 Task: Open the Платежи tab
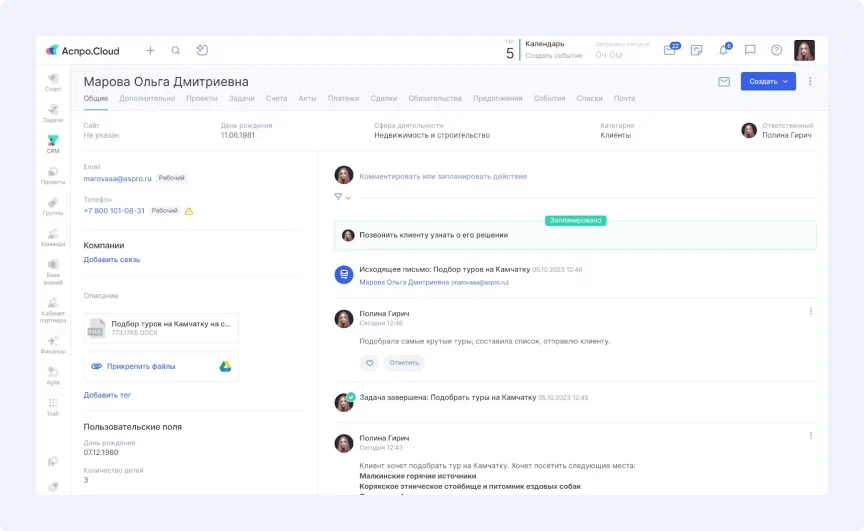click(343, 99)
